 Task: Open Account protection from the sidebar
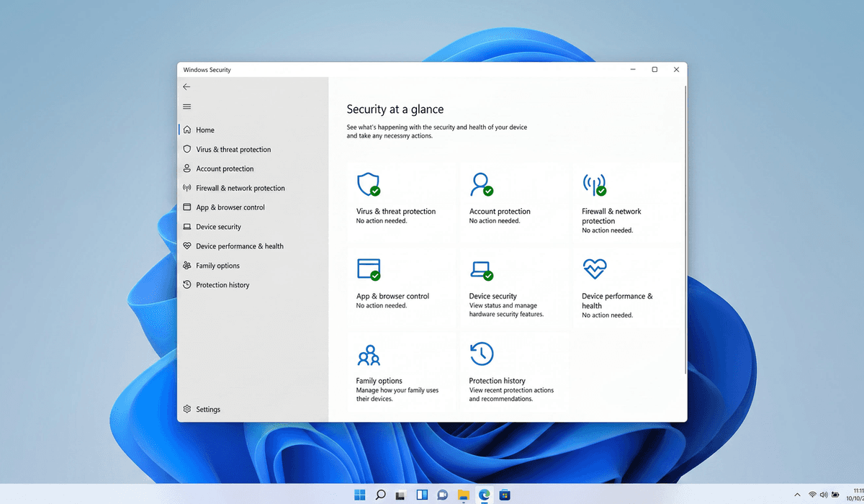tap(252, 168)
